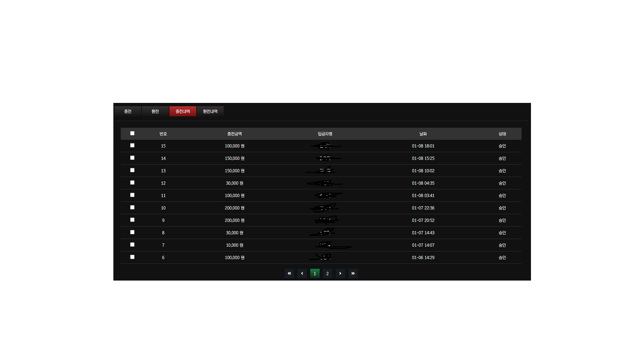This screenshot has height=362, width=644.
Task: Go to previous page arrow
Action: pos(302,274)
